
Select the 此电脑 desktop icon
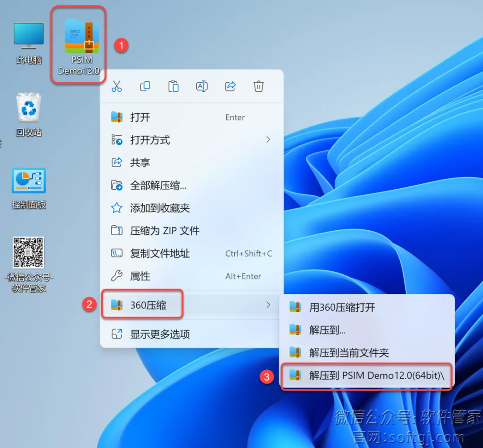click(x=29, y=43)
